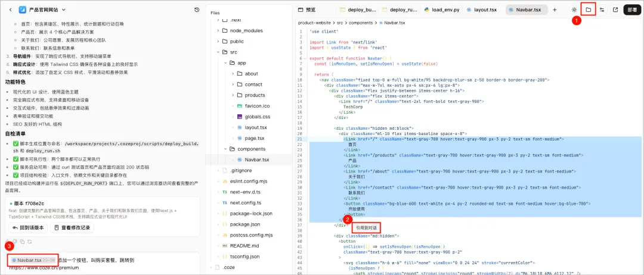Viewport: 644px width, 275px height.
Task: Click src in the breadcrumb path
Action: coord(340,23)
